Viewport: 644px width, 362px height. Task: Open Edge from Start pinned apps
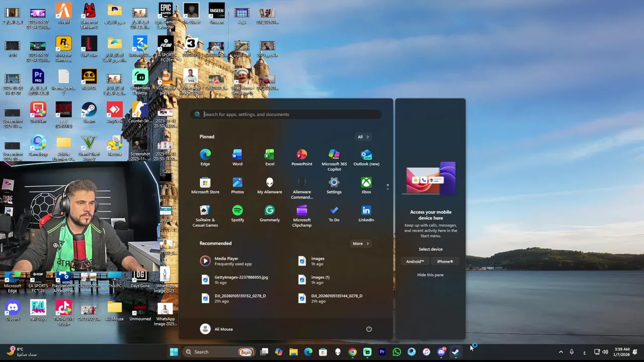205,157
